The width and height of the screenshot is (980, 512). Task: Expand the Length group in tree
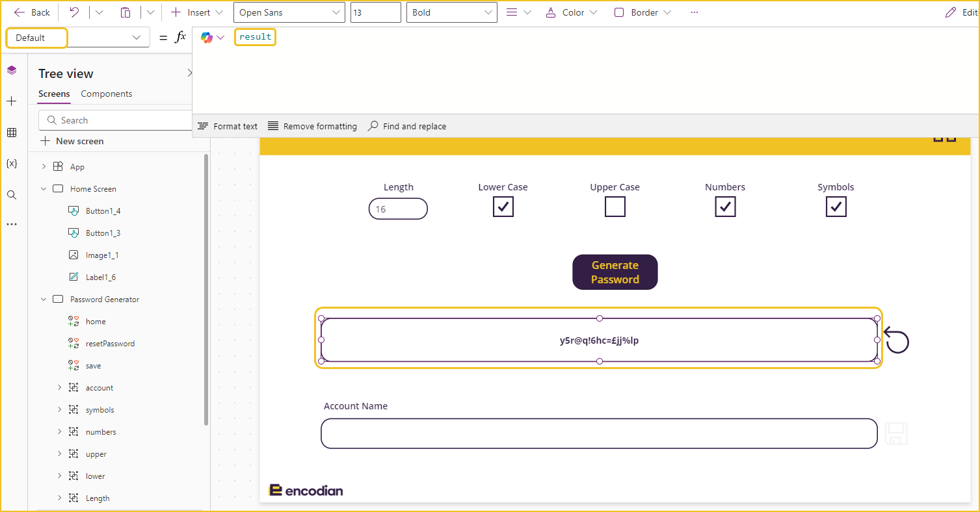(x=59, y=498)
